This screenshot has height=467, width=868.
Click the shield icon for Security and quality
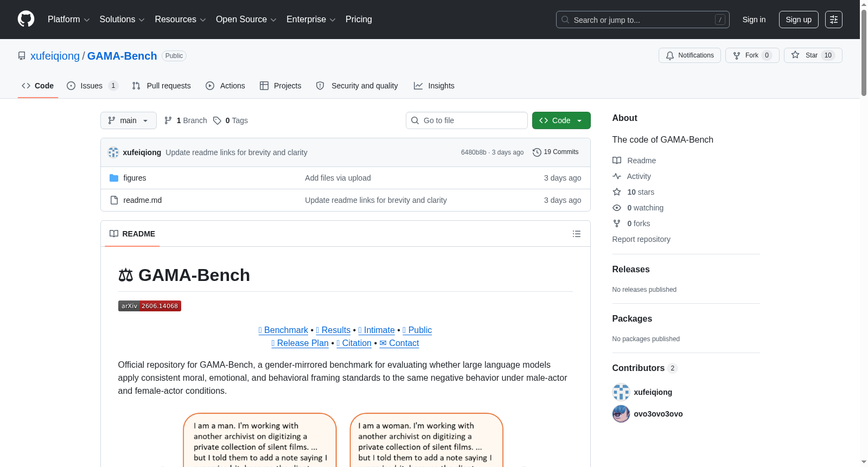[x=320, y=86]
